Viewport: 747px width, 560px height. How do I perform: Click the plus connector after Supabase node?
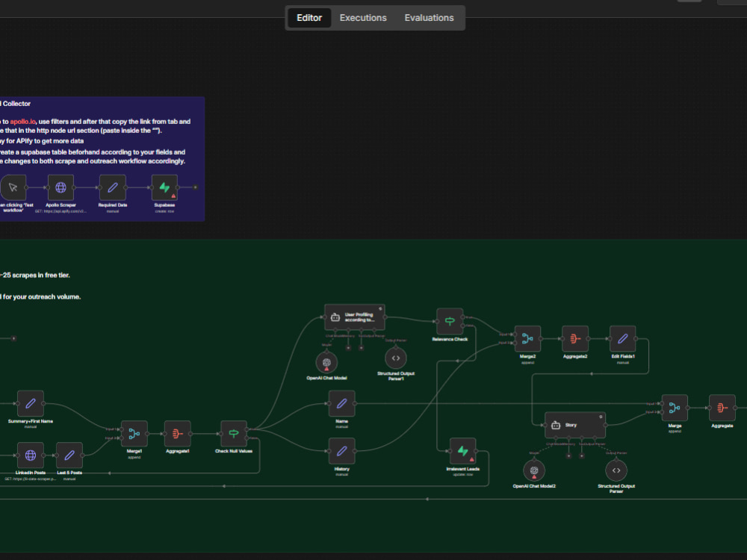[195, 187]
